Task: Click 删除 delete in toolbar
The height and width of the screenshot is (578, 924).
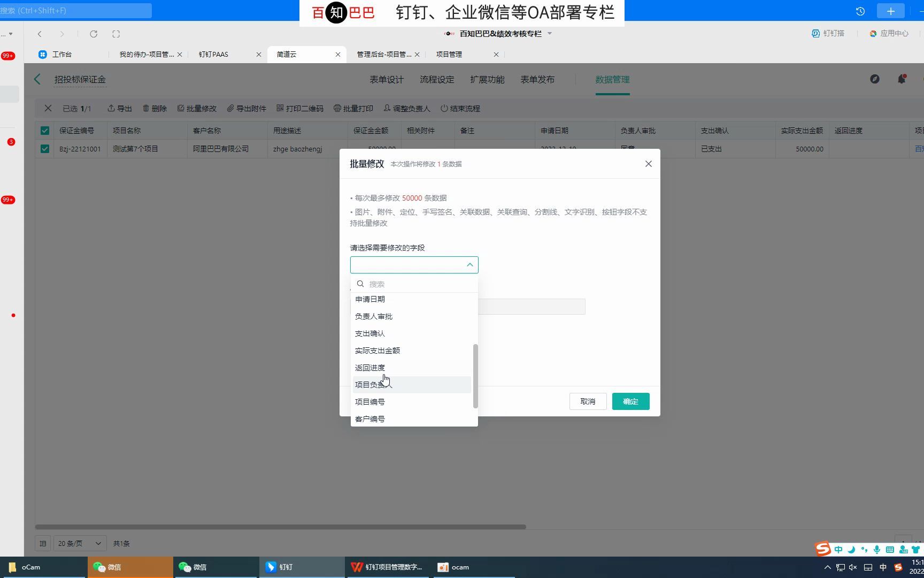Action: (155, 108)
